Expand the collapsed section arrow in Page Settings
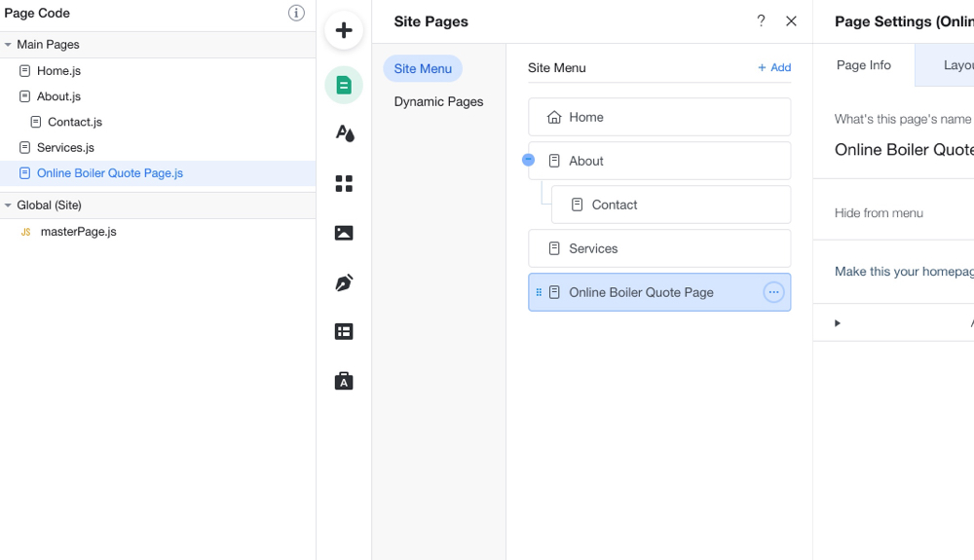The height and width of the screenshot is (560, 974). pyautogui.click(x=838, y=322)
